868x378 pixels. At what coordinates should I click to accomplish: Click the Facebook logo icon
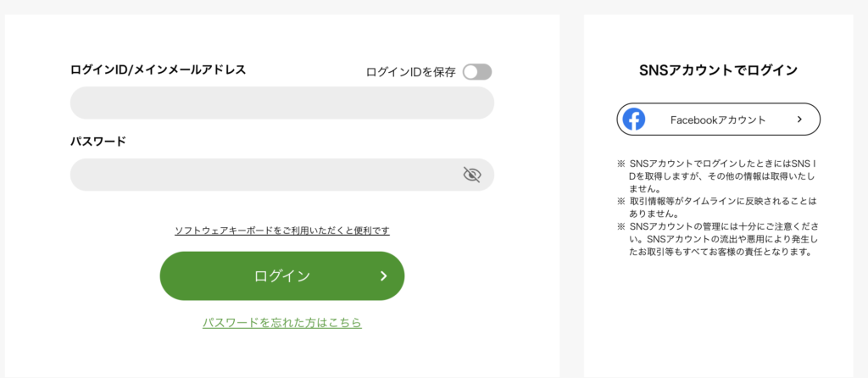634,119
